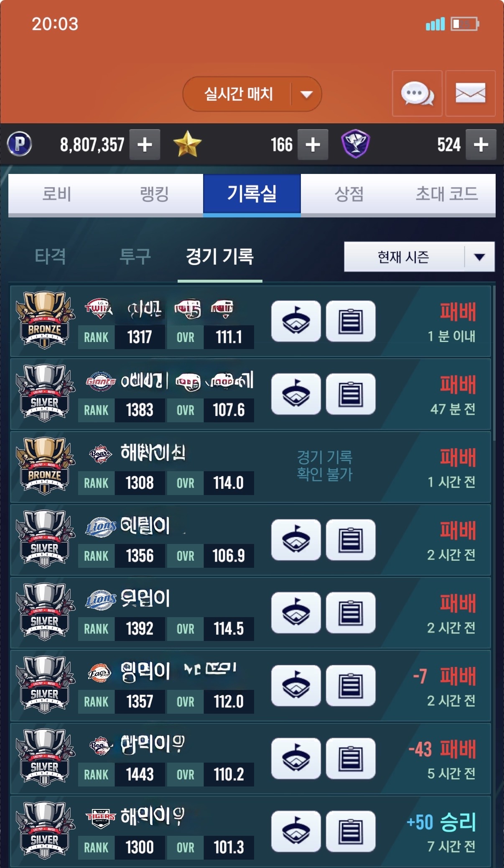This screenshot has height=868, width=504.
Task: Open the 현재 시즌 season selector
Action: pyautogui.click(x=419, y=257)
